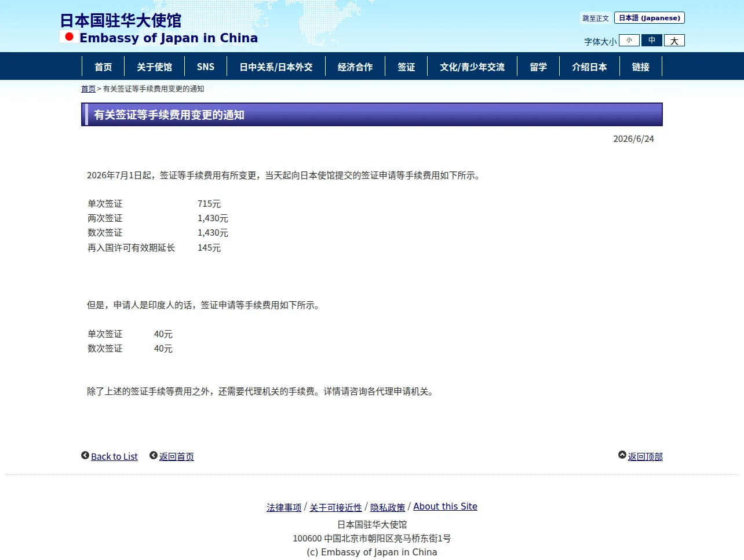Click the 字体大小 label
The image size is (744, 560).
[600, 42]
